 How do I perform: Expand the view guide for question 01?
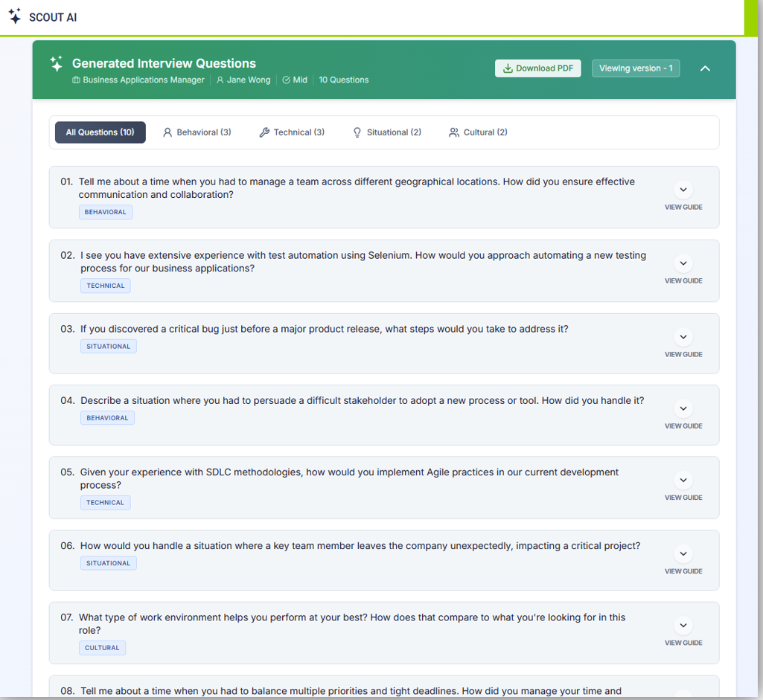(x=683, y=190)
